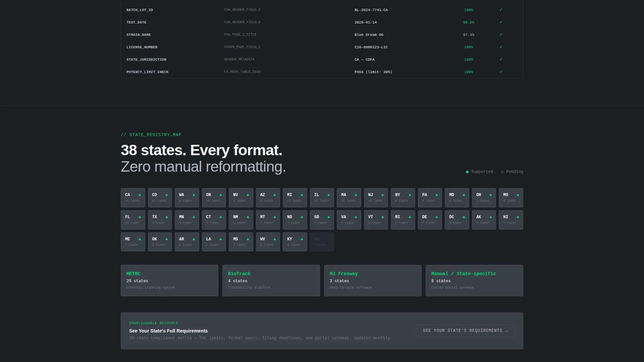Image resolution: width=644 pixels, height=362 pixels.
Task: Click the checkmark in STRAIN_NAME row
Action: pos(501,35)
